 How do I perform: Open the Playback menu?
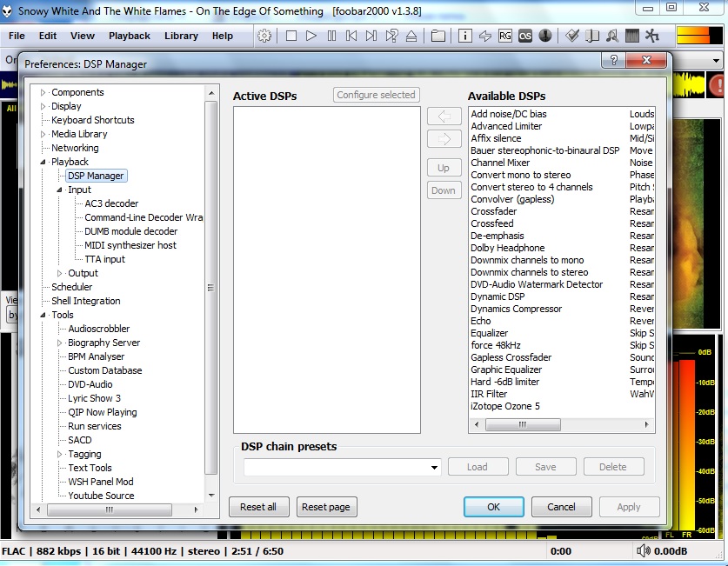pos(130,36)
